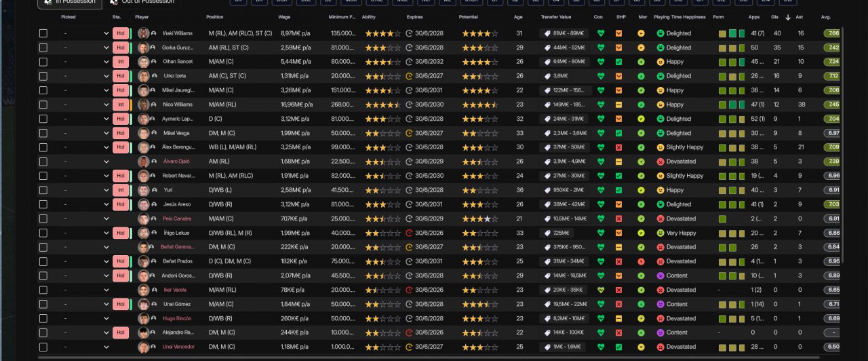Click the morale icon in Aymeric Laporte's row
868x361 pixels.
click(x=642, y=119)
